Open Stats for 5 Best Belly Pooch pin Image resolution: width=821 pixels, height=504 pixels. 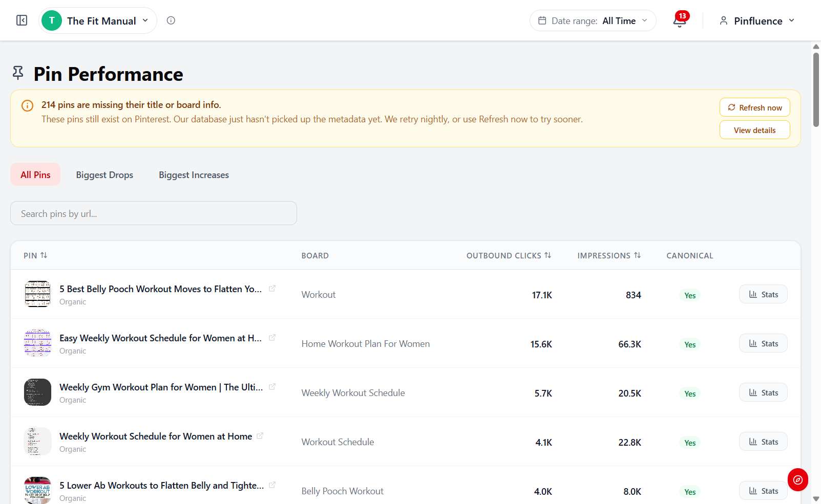point(763,294)
